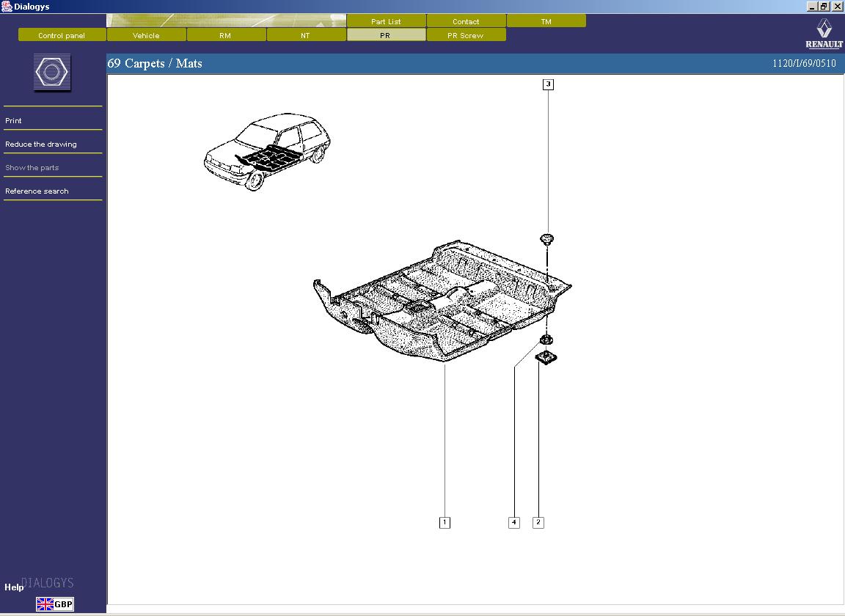This screenshot has height=616, width=845.
Task: Click Reduce the drawing
Action: [x=41, y=144]
